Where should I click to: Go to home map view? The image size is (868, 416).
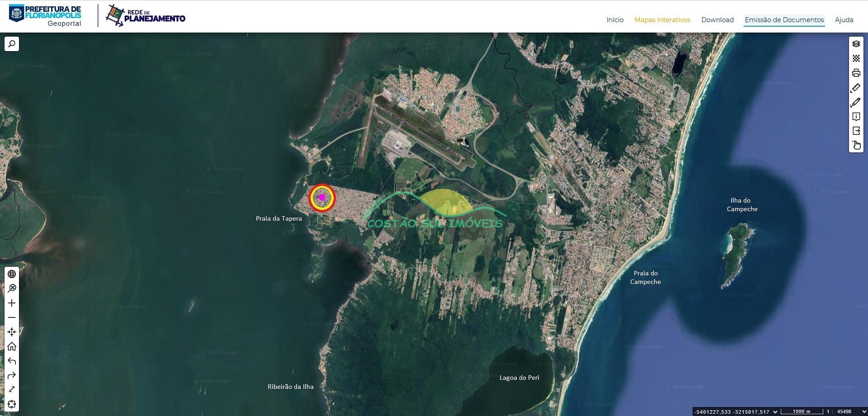click(12, 346)
